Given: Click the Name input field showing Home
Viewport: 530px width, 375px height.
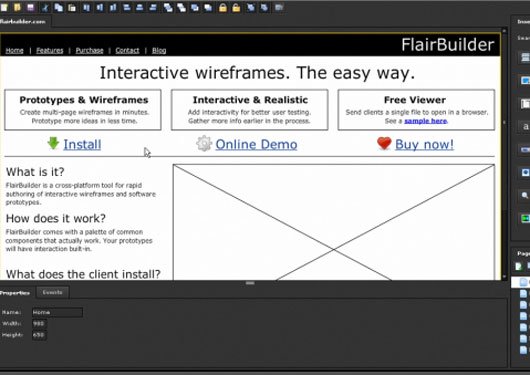Looking at the screenshot, I should (x=57, y=312).
